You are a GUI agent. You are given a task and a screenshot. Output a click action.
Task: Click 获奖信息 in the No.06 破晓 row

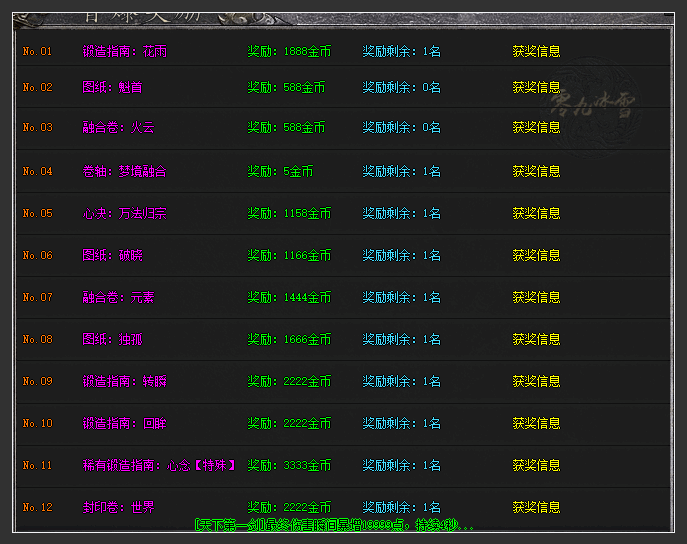pos(536,255)
